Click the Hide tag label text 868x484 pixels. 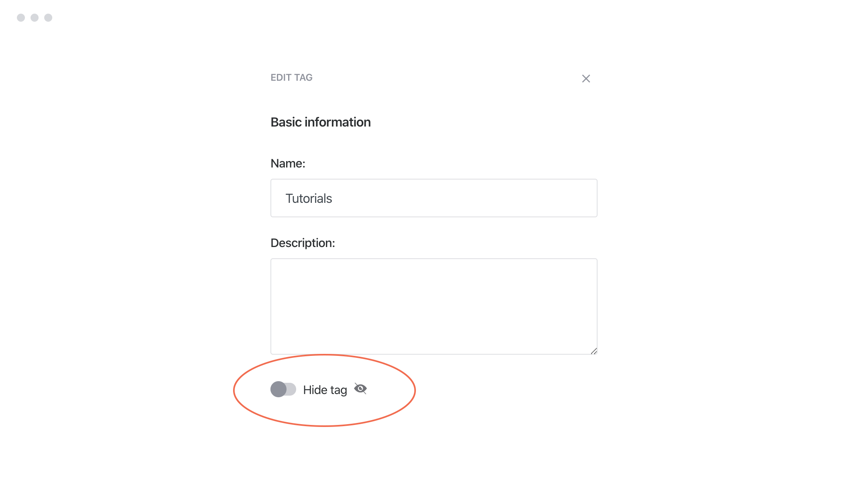[x=325, y=389]
